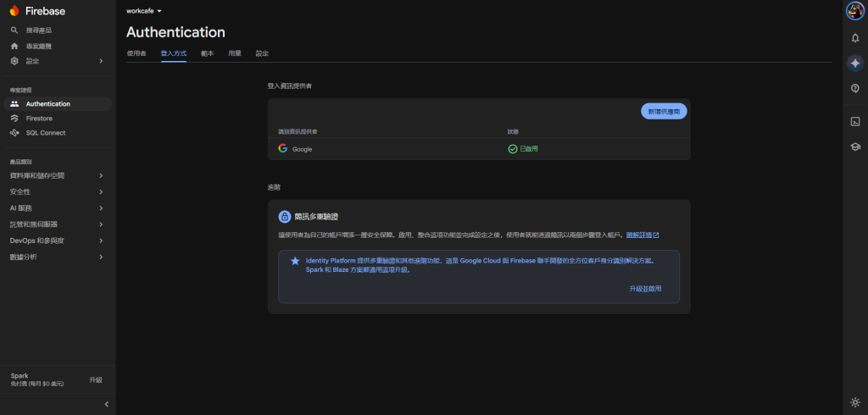Open the graduation cap learning icon
This screenshot has height=415, width=868.
tap(854, 147)
